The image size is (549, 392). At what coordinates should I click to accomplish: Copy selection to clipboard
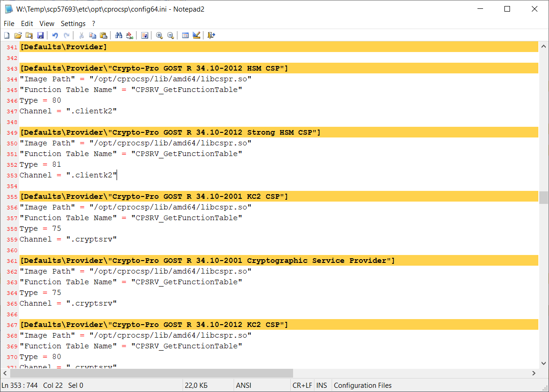[92, 35]
